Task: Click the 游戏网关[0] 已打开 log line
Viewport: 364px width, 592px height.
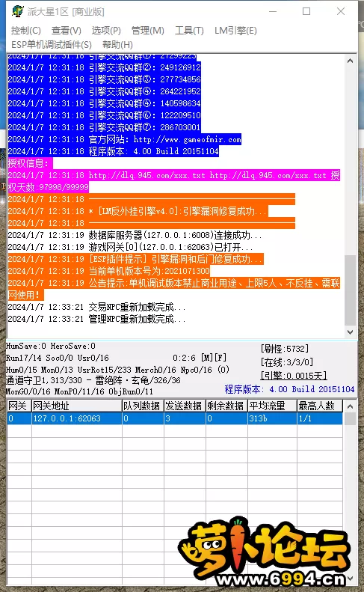Action: (x=131, y=247)
